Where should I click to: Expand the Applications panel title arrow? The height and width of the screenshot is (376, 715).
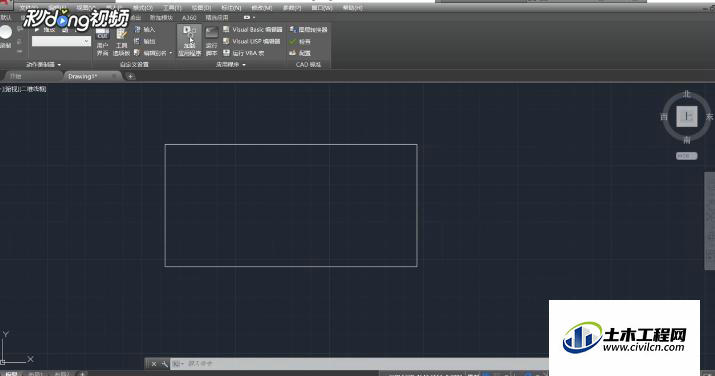[x=244, y=65]
